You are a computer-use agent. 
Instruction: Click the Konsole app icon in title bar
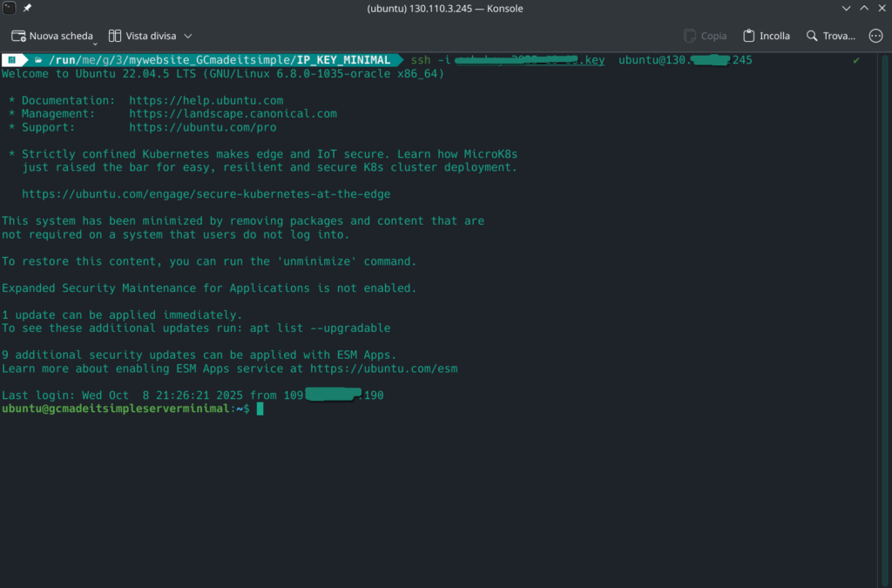[x=10, y=9]
